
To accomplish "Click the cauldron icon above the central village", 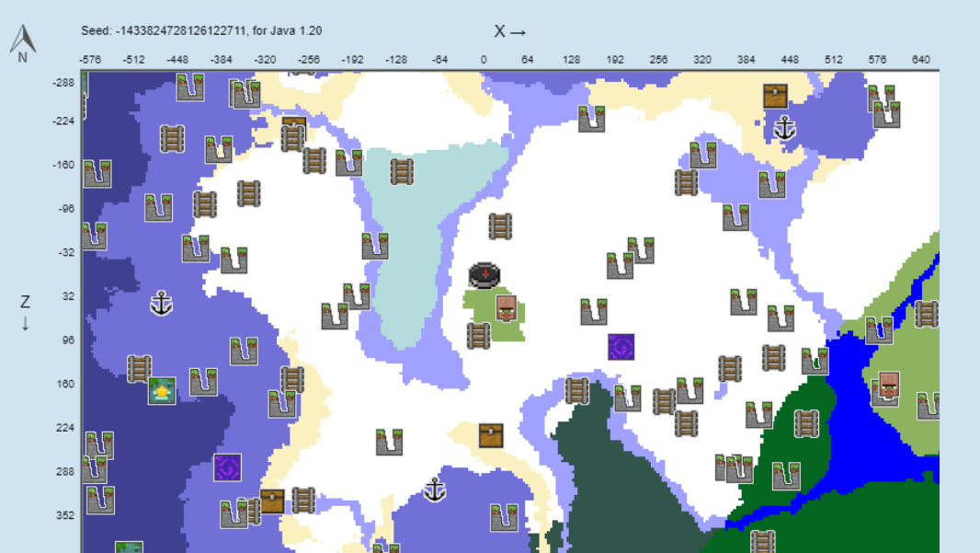I will click(x=484, y=274).
